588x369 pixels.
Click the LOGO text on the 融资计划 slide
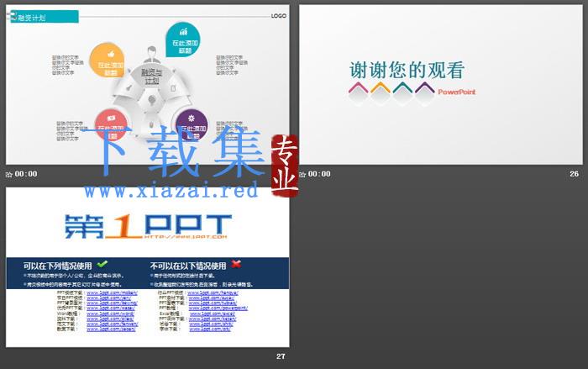279,16
